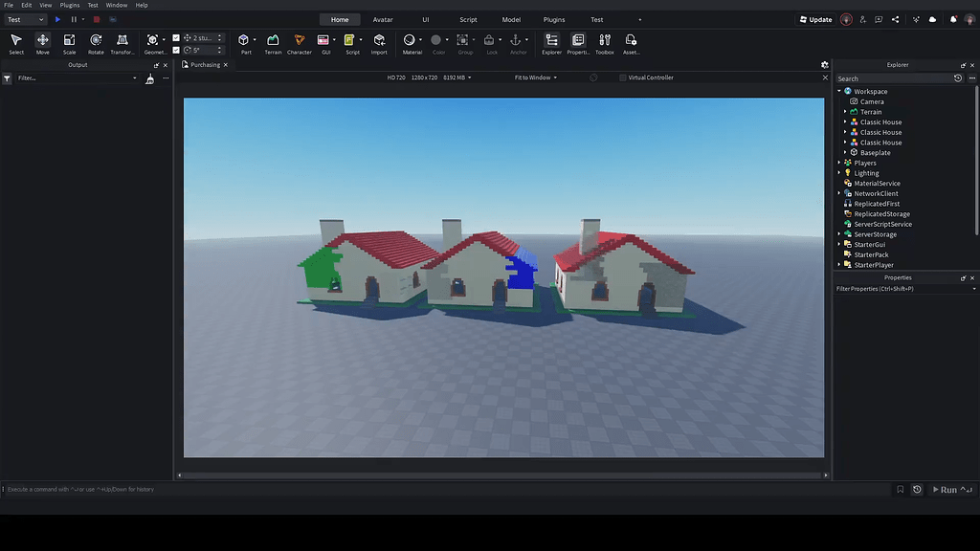Open viewport settings gear
Image resolution: width=980 pixels, height=551 pixels.
tap(825, 65)
